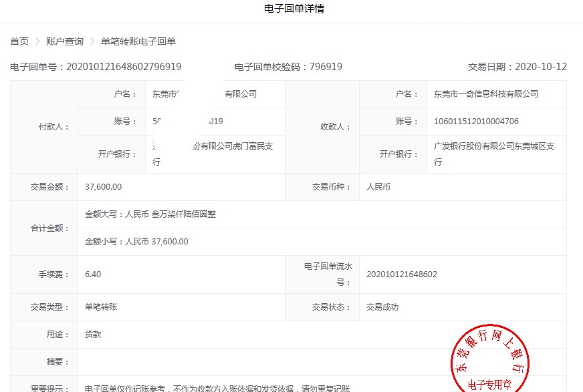This screenshot has height=392, width=583.
Task: Select the receipt number 20201012164860279​6919
Action: pos(124,67)
